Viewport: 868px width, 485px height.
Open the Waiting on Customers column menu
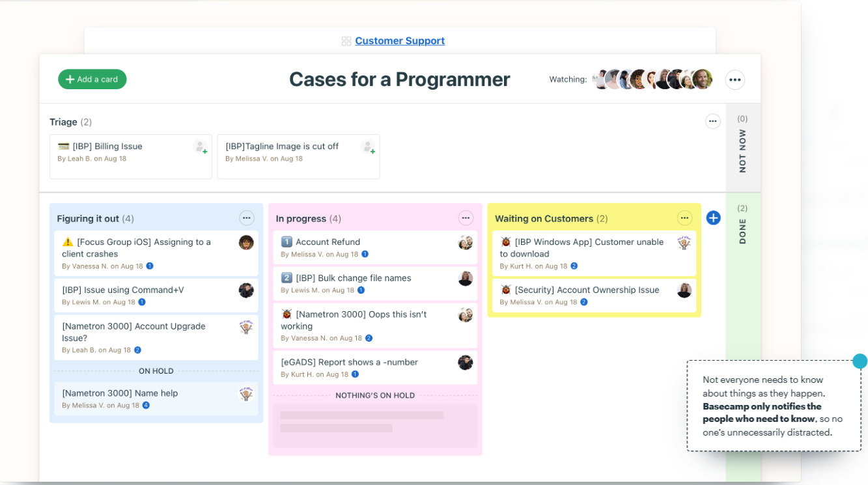point(684,218)
